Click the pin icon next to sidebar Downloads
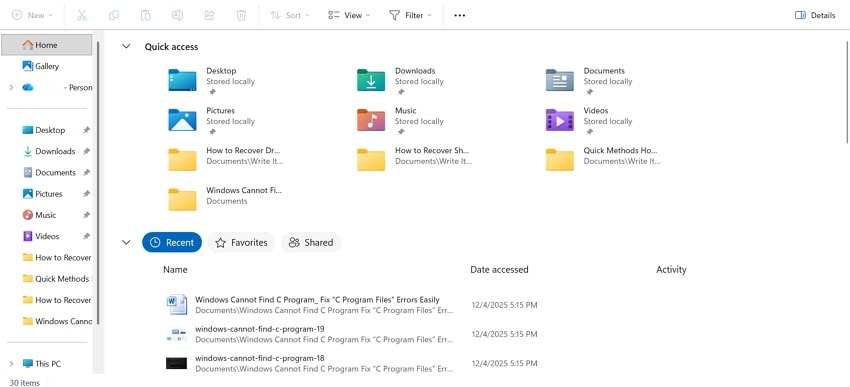This screenshot has height=387, width=850. (86, 151)
